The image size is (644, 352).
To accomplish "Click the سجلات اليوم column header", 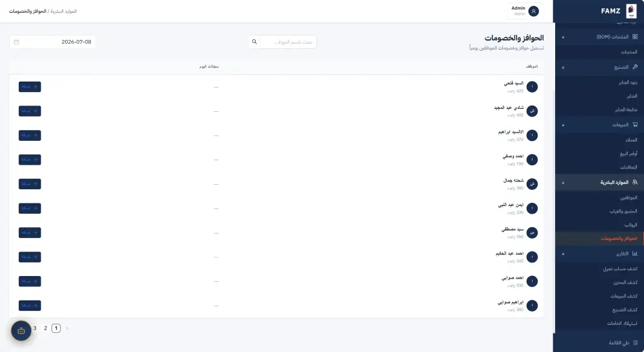I will coord(209,66).
